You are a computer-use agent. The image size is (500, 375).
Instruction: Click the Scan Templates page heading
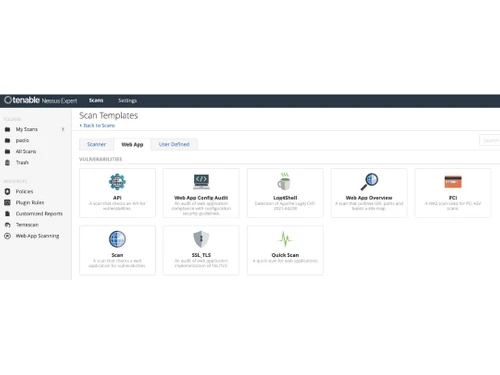tap(109, 115)
